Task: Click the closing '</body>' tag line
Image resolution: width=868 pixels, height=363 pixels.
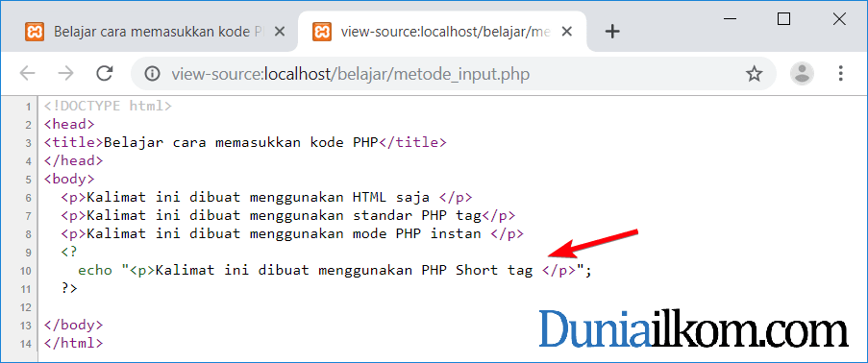Action: (x=74, y=325)
